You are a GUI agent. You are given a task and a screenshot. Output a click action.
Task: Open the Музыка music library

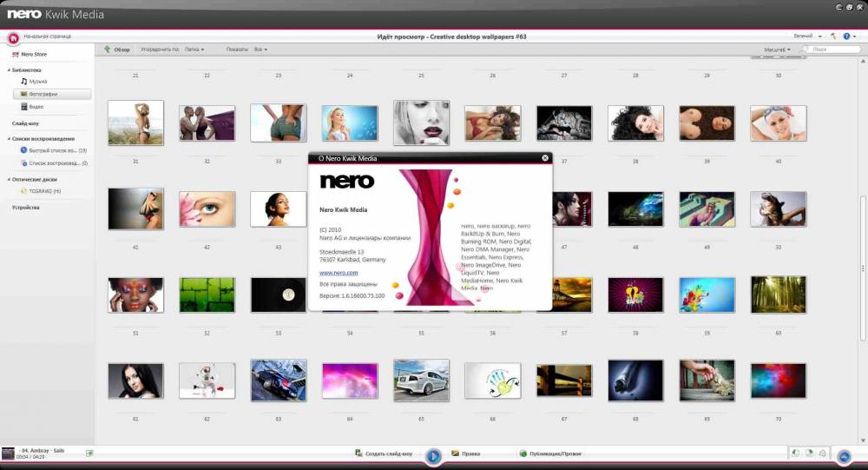[x=34, y=82]
